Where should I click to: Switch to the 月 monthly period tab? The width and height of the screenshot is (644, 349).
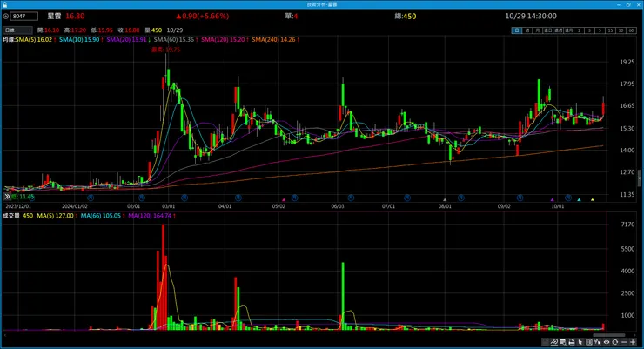[x=538, y=30]
